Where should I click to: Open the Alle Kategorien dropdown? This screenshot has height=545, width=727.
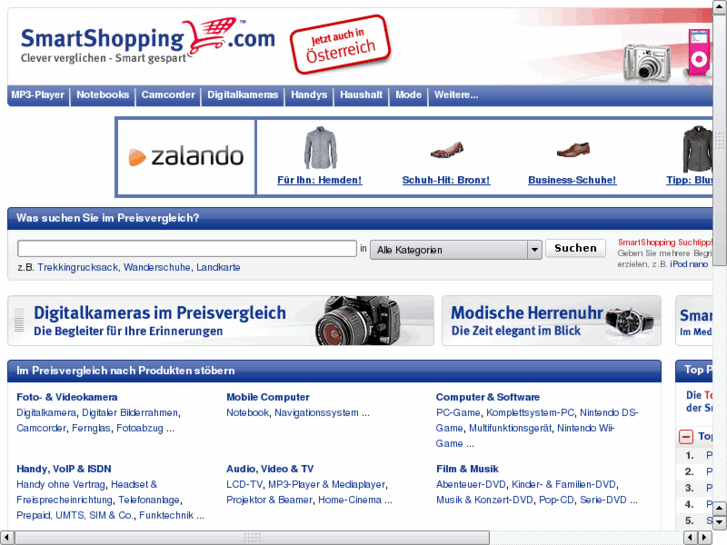[456, 250]
